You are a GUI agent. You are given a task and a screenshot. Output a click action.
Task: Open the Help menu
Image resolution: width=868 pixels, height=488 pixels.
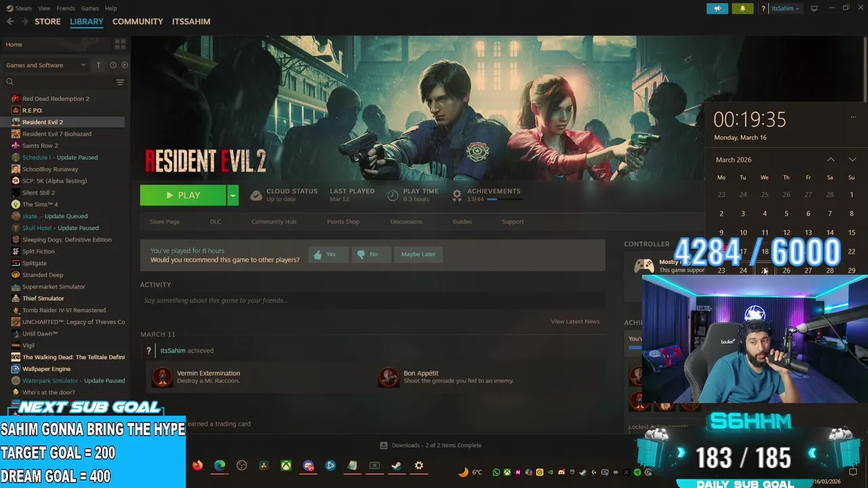111,8
